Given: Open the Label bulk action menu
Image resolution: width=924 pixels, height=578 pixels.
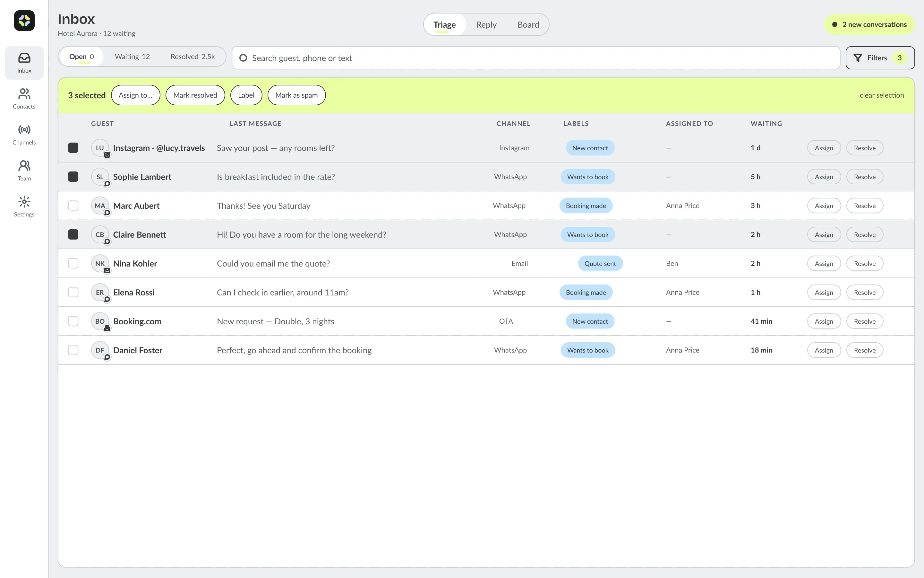Looking at the screenshot, I should [x=246, y=95].
